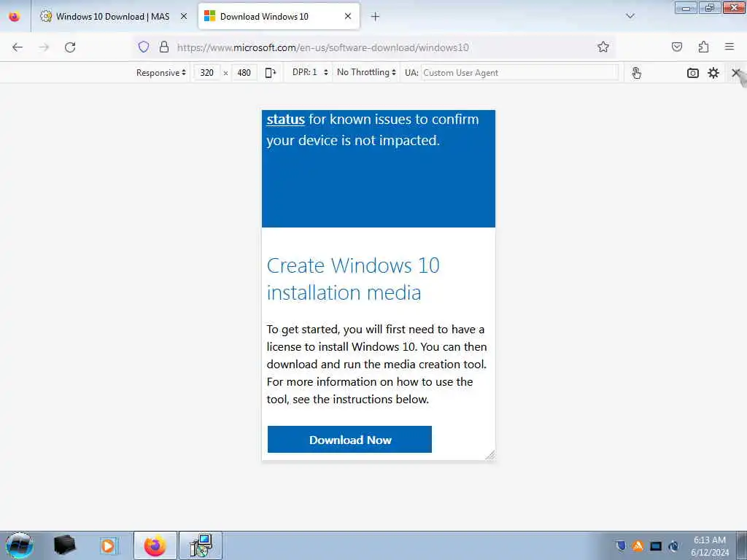Click the shield tray icon
747x560 pixels.
(x=620, y=545)
